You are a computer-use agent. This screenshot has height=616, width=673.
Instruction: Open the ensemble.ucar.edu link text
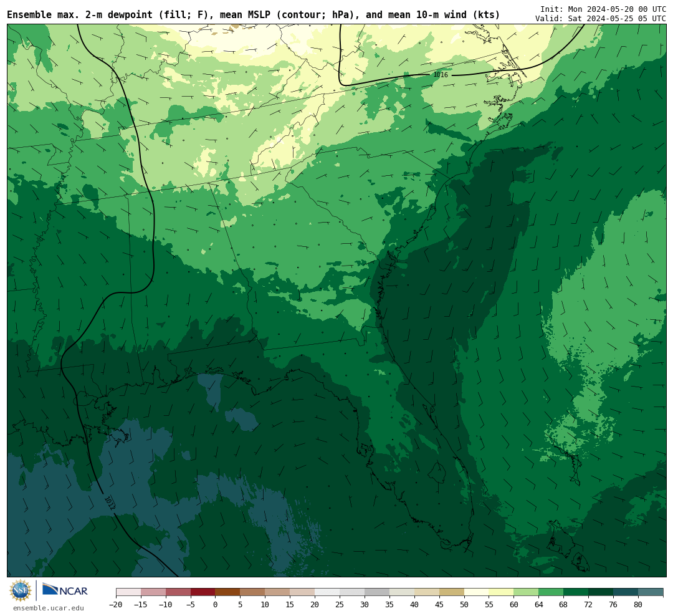pyautogui.click(x=49, y=608)
